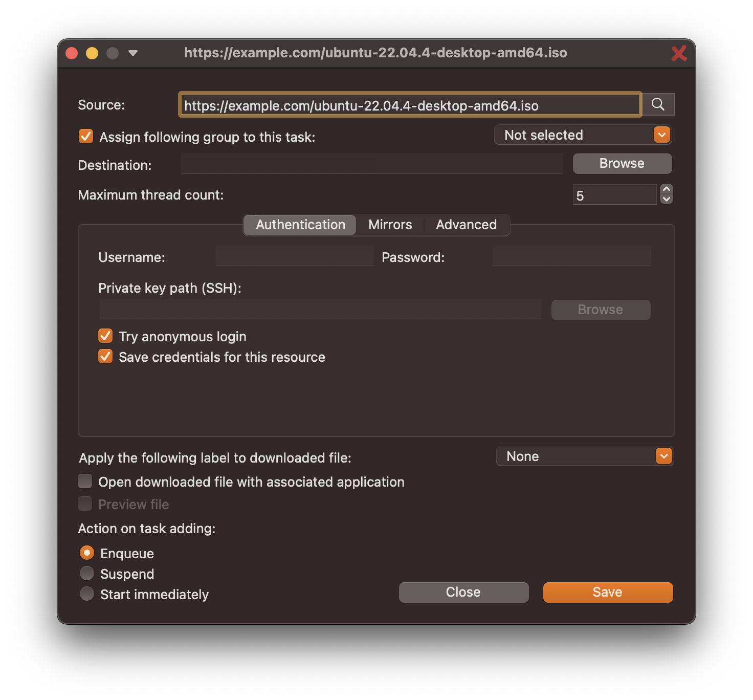The width and height of the screenshot is (753, 700).
Task: Expand the label dropdown showing None
Action: 585,456
